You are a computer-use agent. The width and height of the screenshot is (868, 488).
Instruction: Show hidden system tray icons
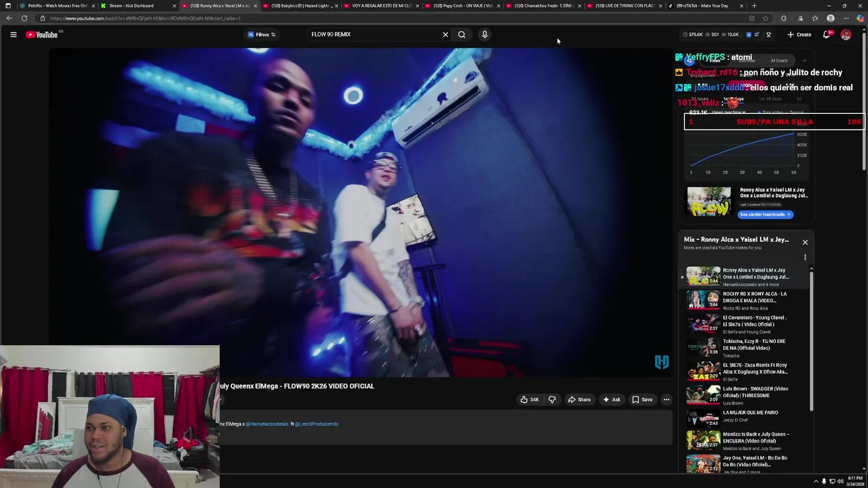click(x=816, y=481)
